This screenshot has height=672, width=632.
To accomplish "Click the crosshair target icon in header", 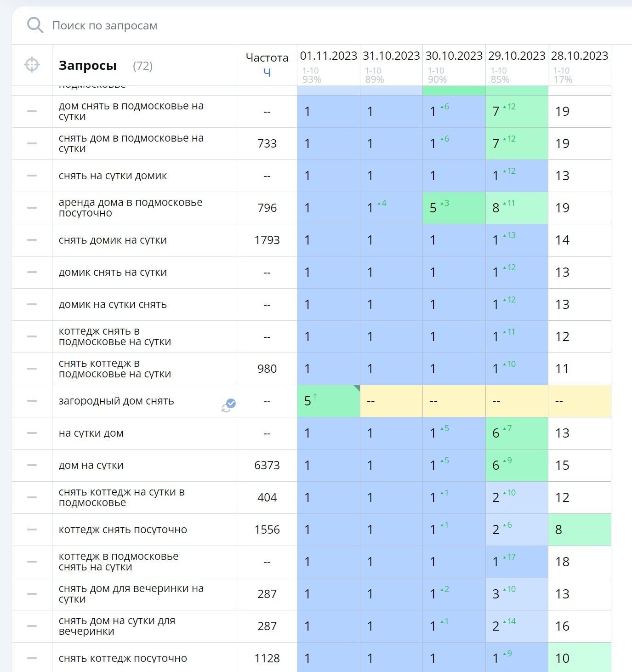I will tap(32, 65).
